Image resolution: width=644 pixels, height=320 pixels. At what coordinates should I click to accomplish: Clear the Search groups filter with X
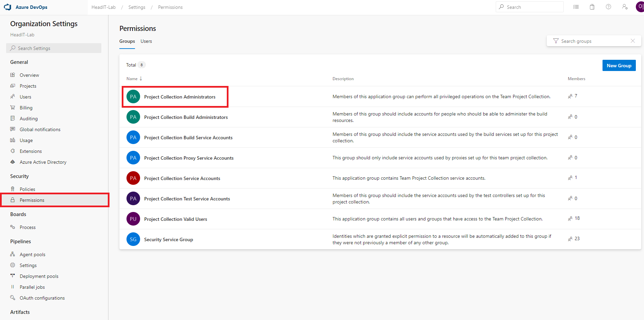point(633,41)
